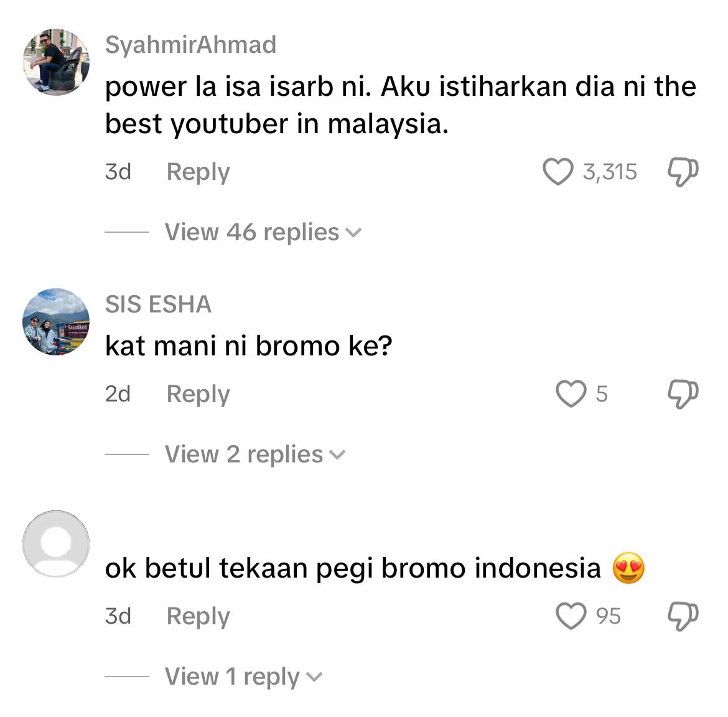This screenshot has height=717, width=728.
Task: Open SyahmirAhmad username link
Action: click(x=191, y=45)
